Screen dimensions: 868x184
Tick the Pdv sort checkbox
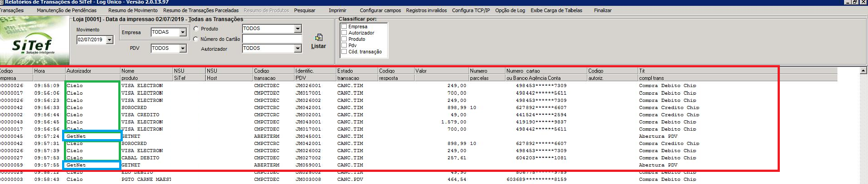(x=344, y=45)
